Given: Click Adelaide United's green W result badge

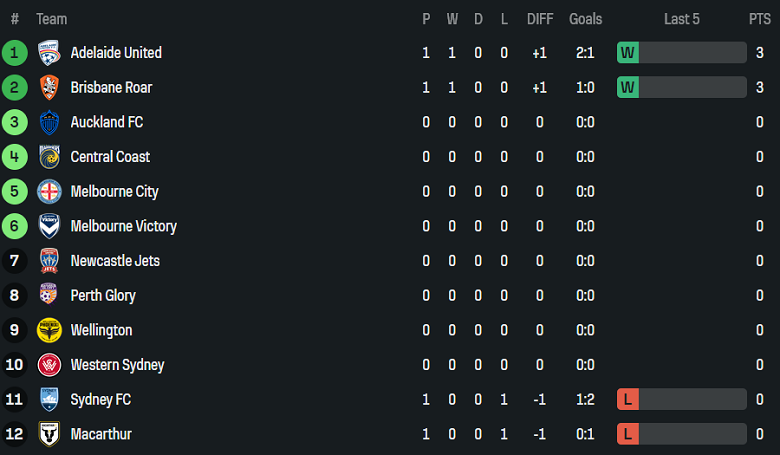Looking at the screenshot, I should pos(628,53).
